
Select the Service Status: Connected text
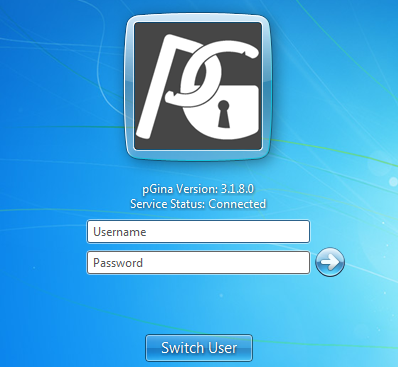coord(198,204)
